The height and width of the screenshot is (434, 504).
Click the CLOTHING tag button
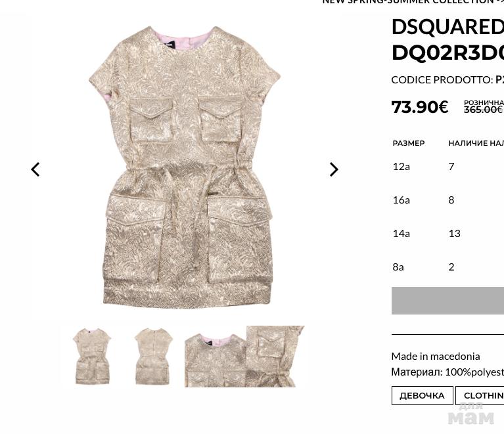click(x=480, y=395)
